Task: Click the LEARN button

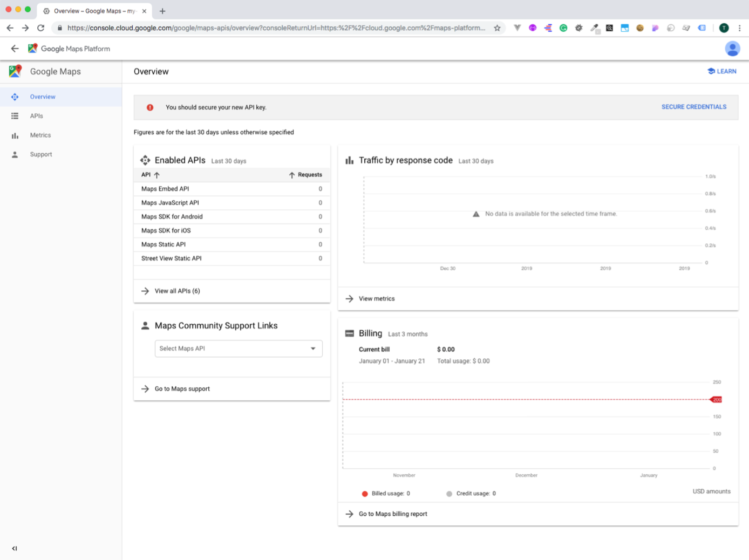Action: pos(722,71)
